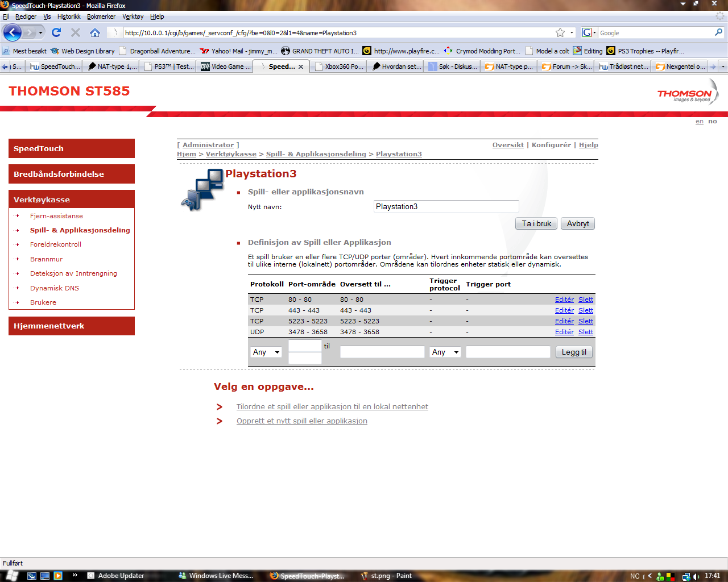Edit the TCP 5223 - 5223 rule
Screen dimensions: 728x582
click(x=564, y=321)
